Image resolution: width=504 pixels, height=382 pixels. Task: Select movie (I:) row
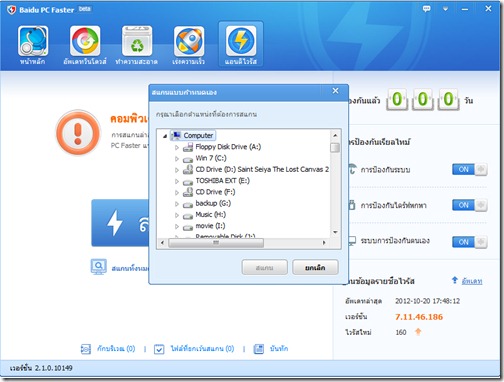coord(210,226)
